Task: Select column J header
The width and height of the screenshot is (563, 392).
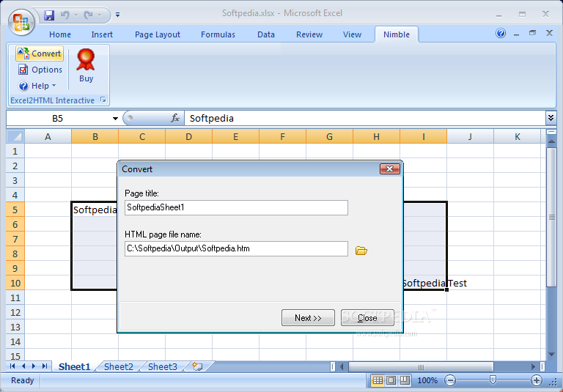Action: tap(470, 137)
